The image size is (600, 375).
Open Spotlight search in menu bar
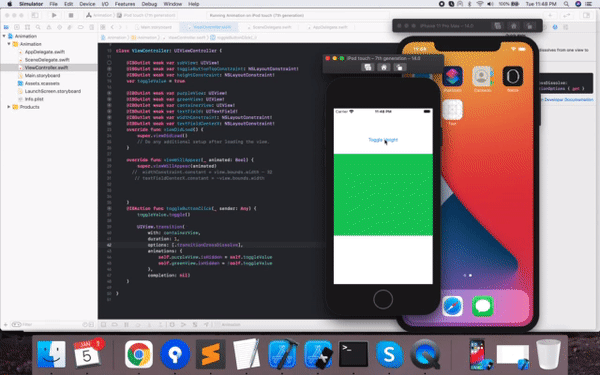point(566,4)
